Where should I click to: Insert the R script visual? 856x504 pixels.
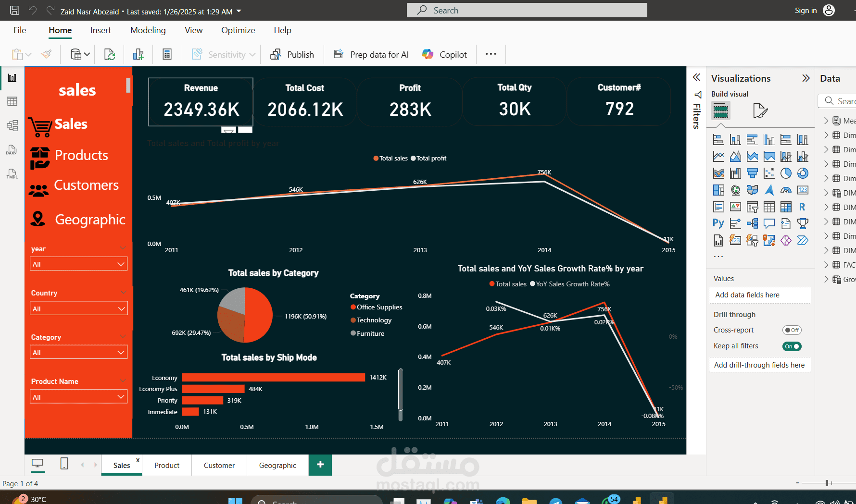(x=803, y=207)
